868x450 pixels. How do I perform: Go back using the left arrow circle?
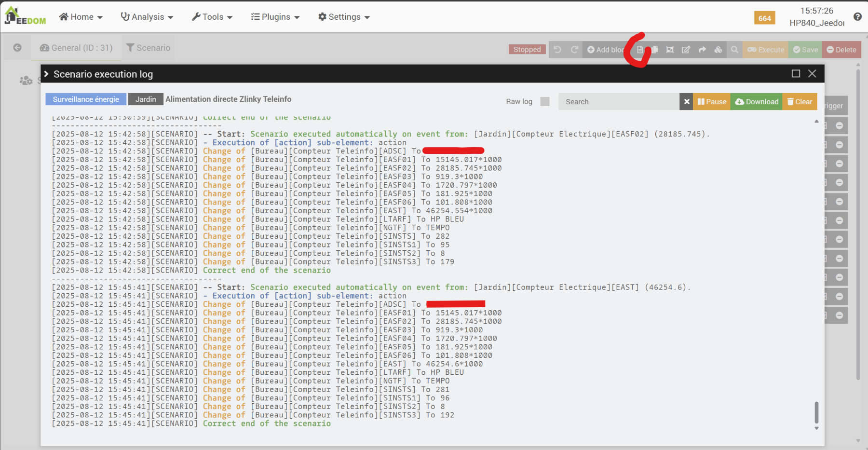[17, 48]
